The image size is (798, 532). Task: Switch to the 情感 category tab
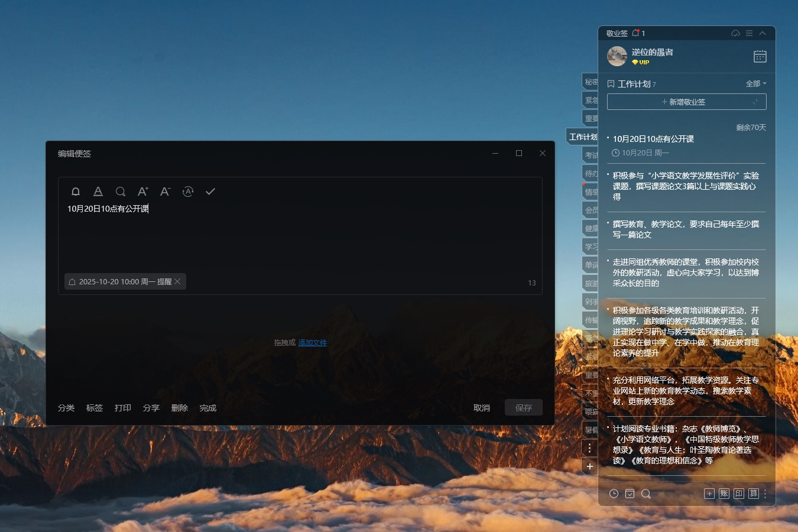pos(590,192)
